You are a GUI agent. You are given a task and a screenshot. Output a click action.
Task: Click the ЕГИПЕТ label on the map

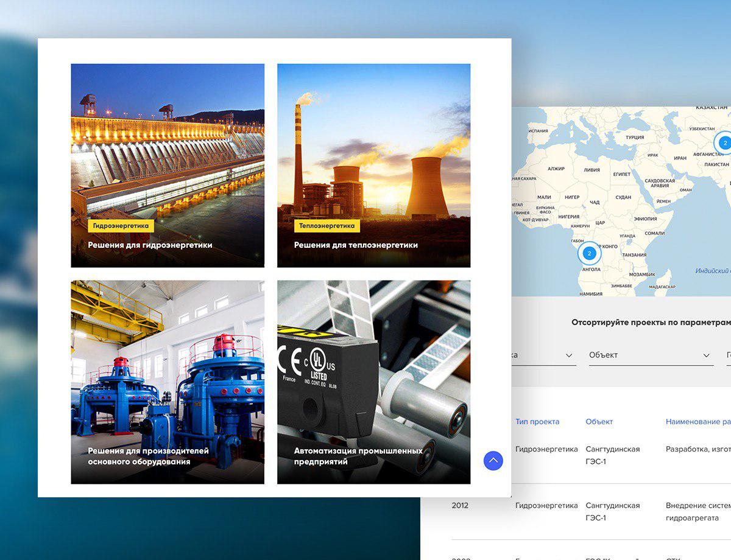pyautogui.click(x=622, y=174)
